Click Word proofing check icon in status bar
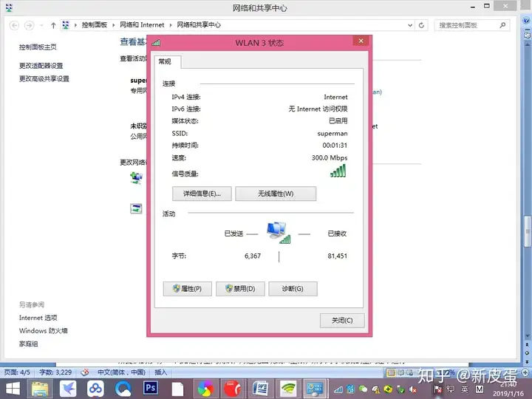This screenshot has width=532, height=399. (85, 372)
